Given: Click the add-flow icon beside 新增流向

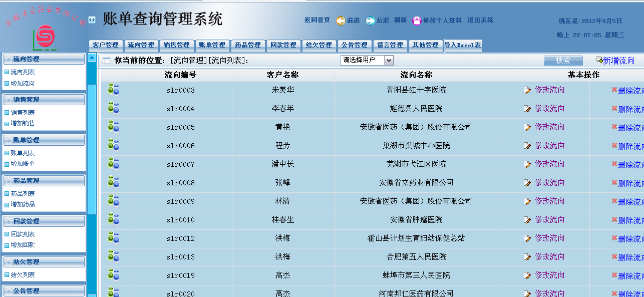Looking at the screenshot, I should 599,60.
